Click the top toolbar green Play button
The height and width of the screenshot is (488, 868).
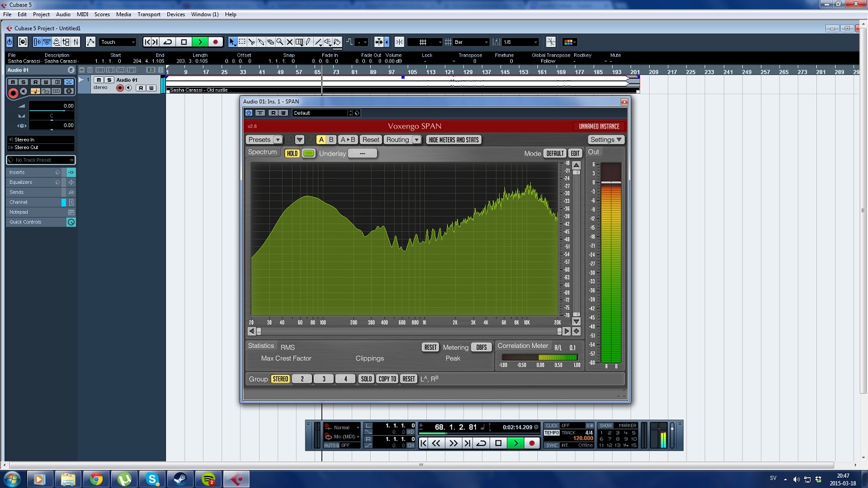pos(200,42)
